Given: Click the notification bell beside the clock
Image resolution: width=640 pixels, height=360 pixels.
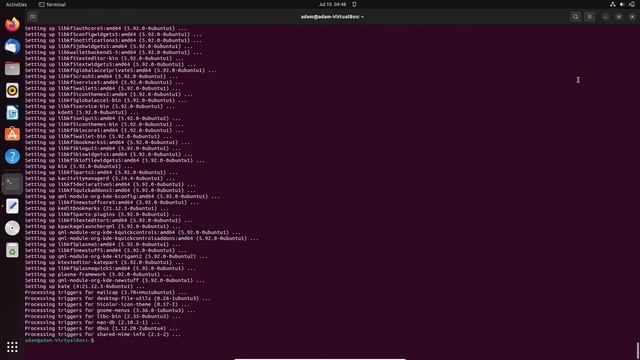Looking at the screenshot, I should (354, 4).
